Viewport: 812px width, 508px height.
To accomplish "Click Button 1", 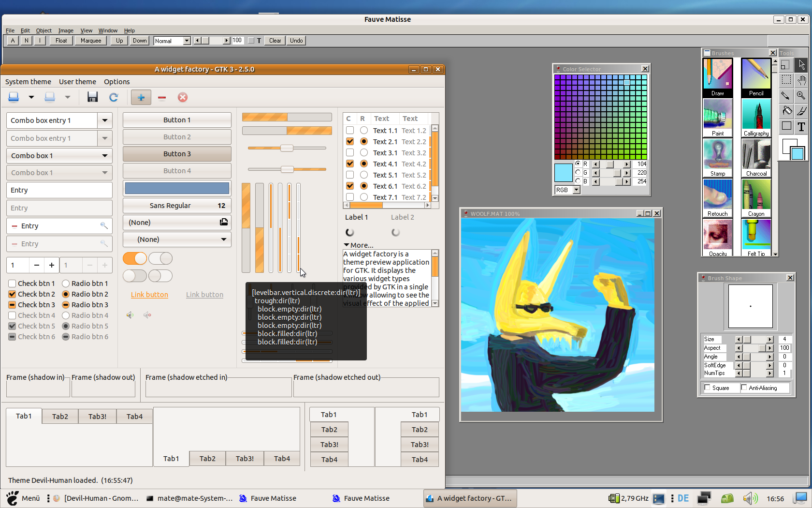I will coord(177,120).
